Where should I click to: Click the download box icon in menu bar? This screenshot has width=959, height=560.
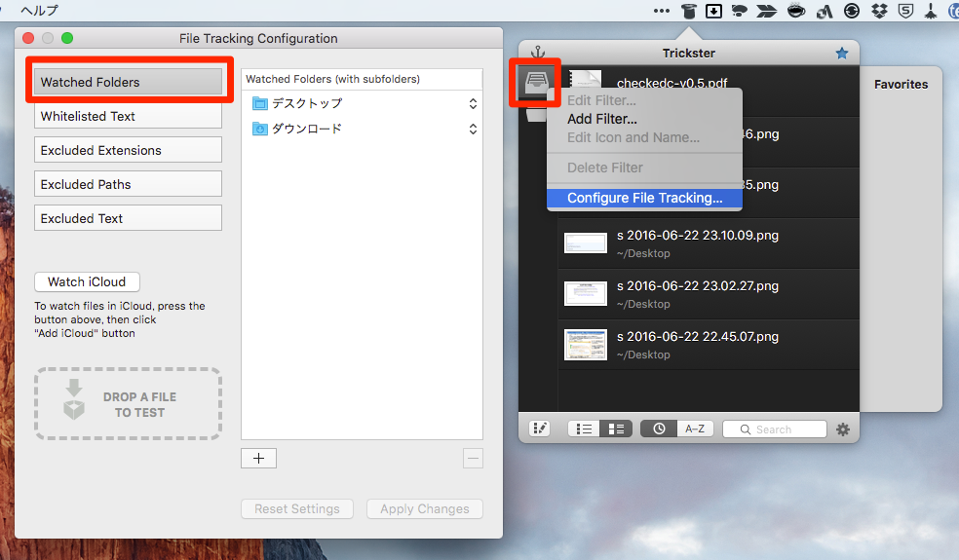(713, 11)
